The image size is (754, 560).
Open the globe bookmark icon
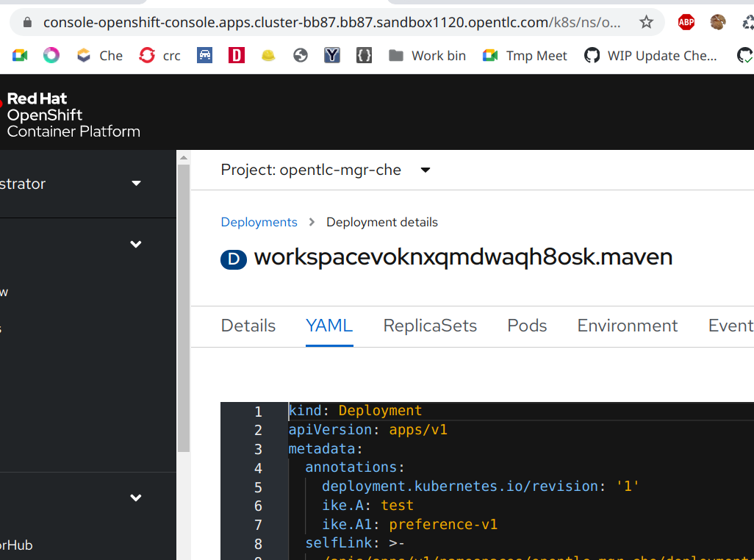[x=301, y=56]
